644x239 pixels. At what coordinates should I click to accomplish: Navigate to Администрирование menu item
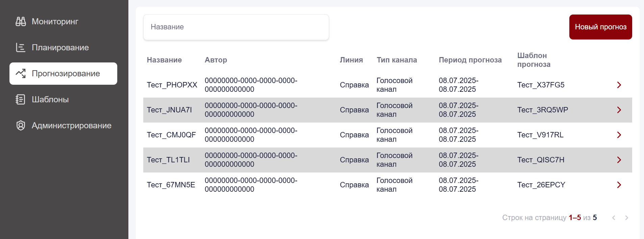click(x=71, y=126)
